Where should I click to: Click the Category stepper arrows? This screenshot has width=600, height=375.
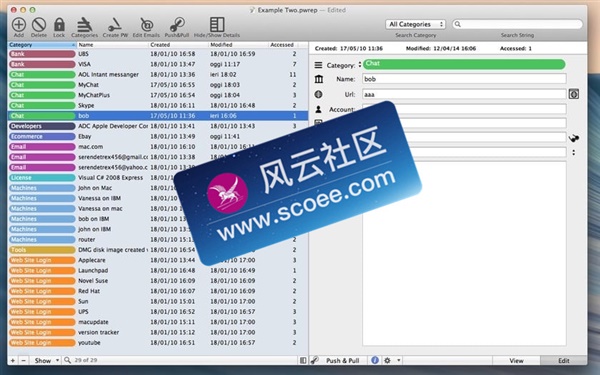coord(360,65)
